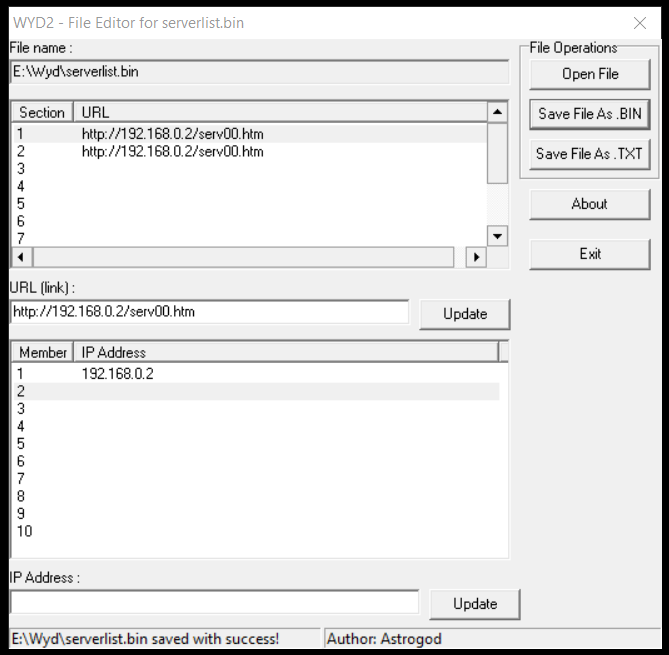This screenshot has height=655, width=669.
Task: Exit the file editor
Action: click(590, 254)
